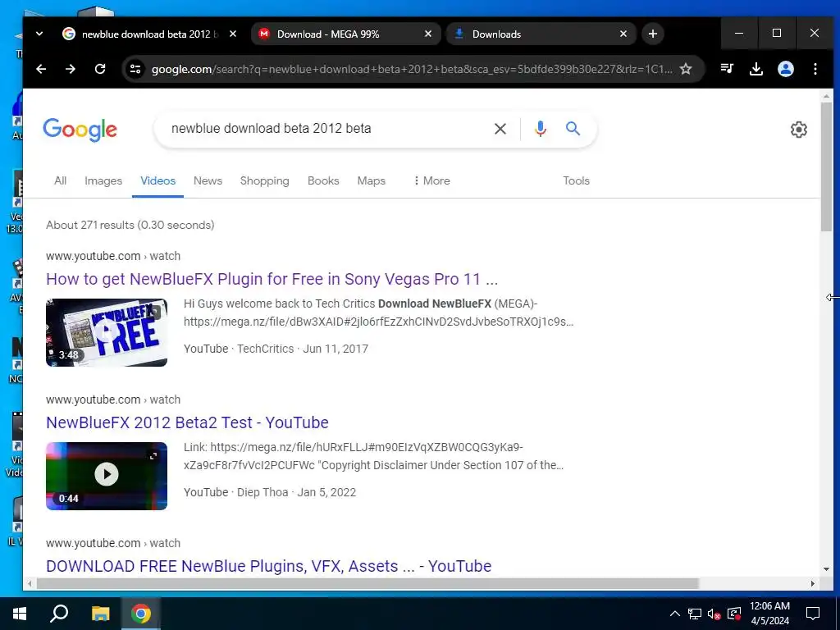Reload the current page
Viewport: 840px width, 630px height.
click(x=100, y=69)
